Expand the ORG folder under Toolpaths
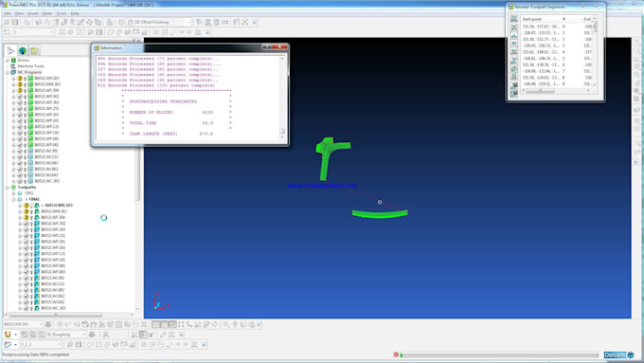This screenshot has width=644, height=363. pos(13,193)
